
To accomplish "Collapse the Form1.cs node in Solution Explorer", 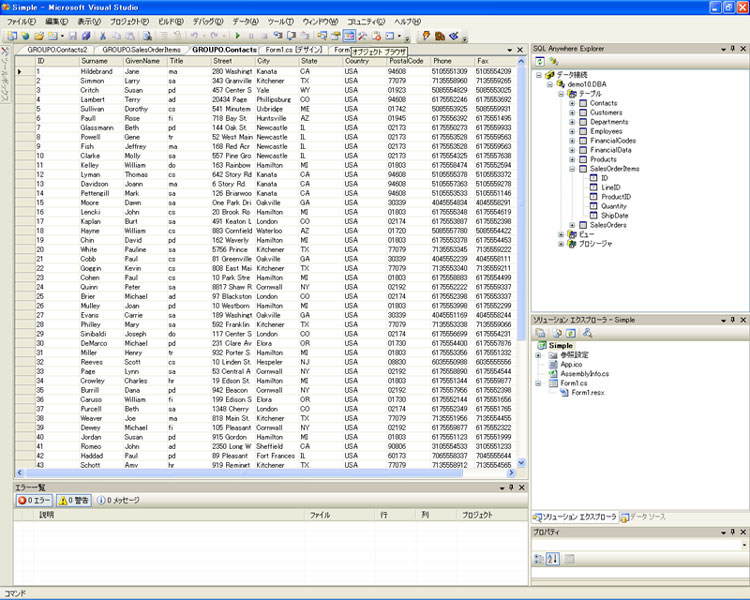I will click(x=538, y=383).
